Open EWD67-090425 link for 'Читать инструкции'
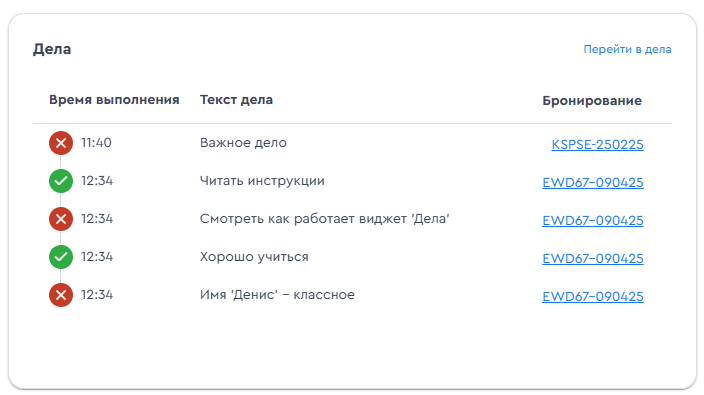This screenshot has width=704, height=395. point(593,183)
